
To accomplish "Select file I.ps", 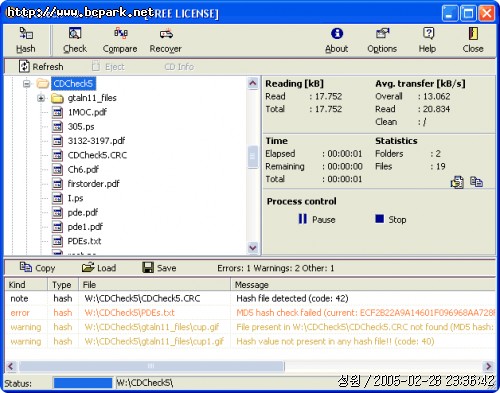I will click(x=75, y=198).
